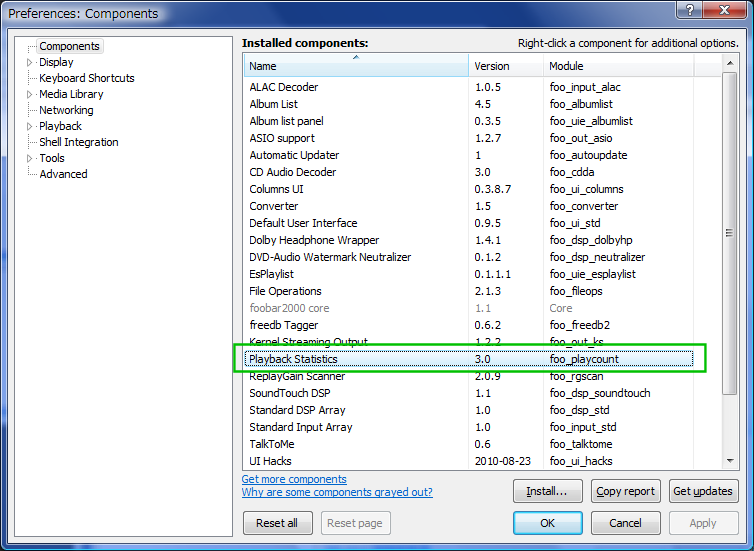Image resolution: width=754 pixels, height=551 pixels.
Task: Click the scroll up arrow of the components list
Action: (x=730, y=63)
